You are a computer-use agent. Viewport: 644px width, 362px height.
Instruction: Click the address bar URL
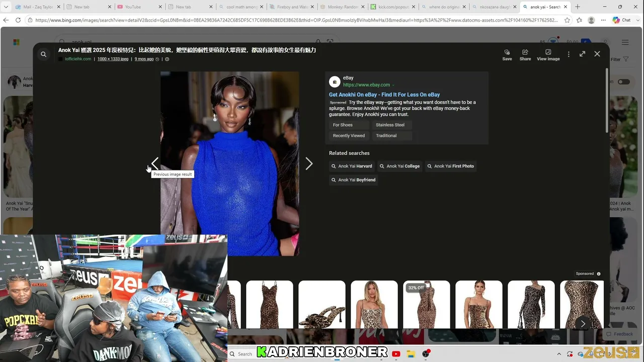pos(297,20)
